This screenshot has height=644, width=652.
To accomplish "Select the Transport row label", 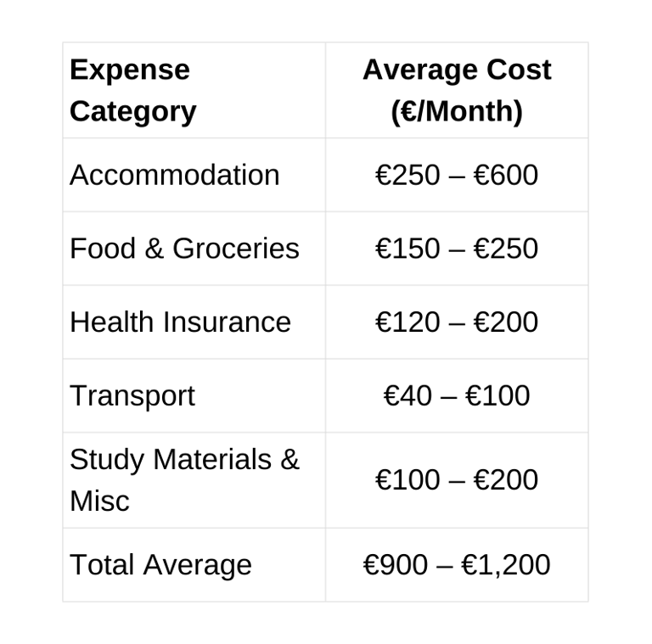I will 132,395.
